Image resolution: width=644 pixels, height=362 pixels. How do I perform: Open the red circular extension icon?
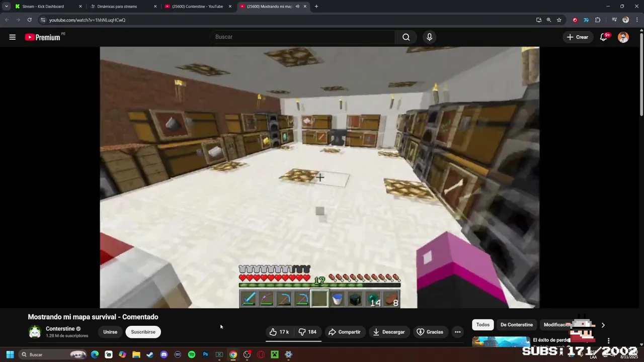[575, 20]
